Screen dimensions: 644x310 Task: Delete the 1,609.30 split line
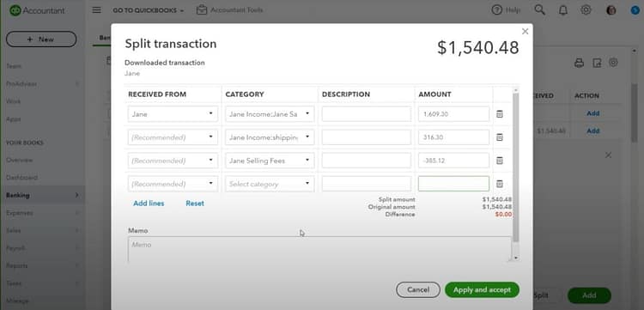[x=500, y=114]
